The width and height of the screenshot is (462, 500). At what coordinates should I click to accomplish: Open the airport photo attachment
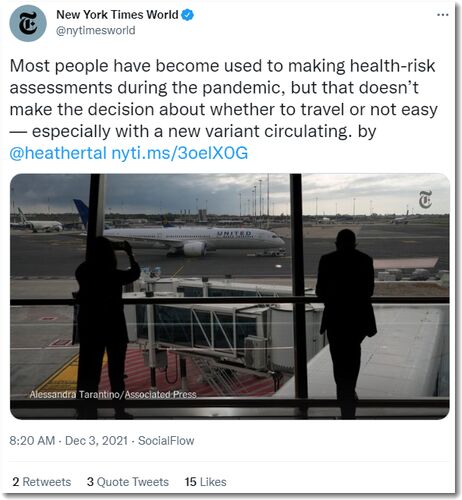230,296
